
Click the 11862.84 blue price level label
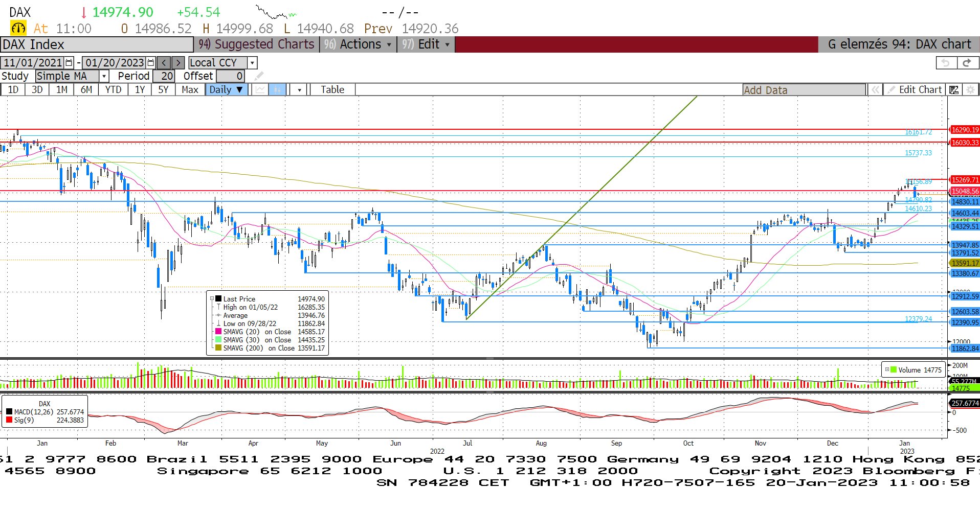965,349
